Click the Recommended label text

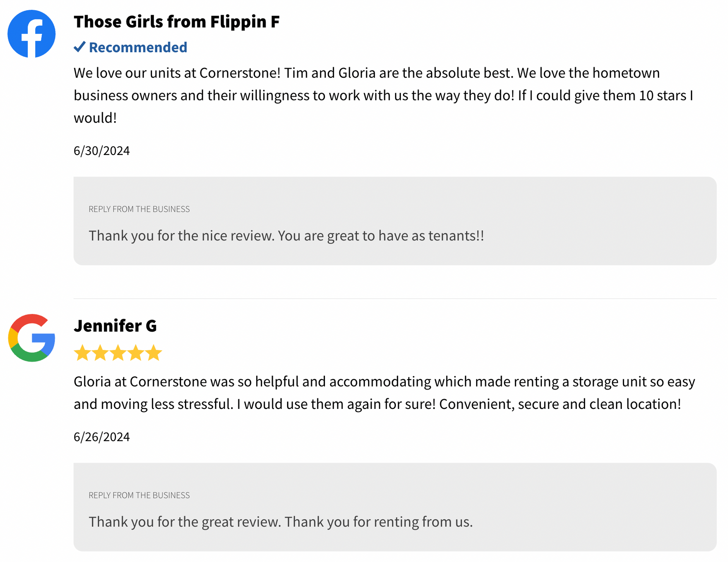click(138, 47)
